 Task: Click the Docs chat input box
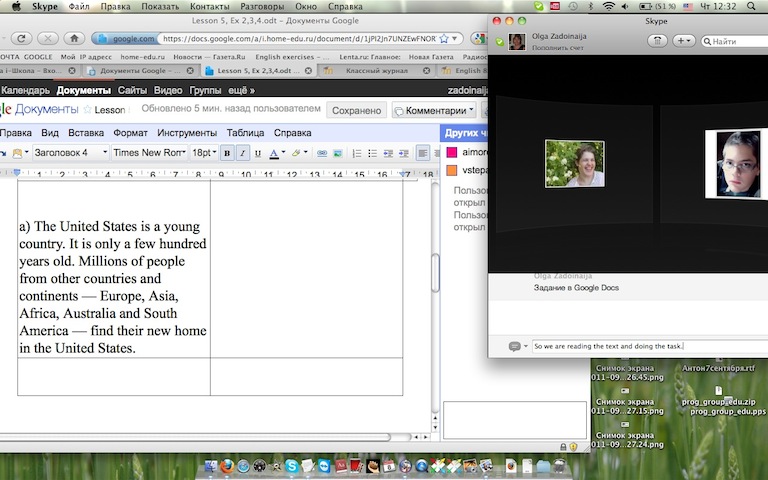pos(515,420)
